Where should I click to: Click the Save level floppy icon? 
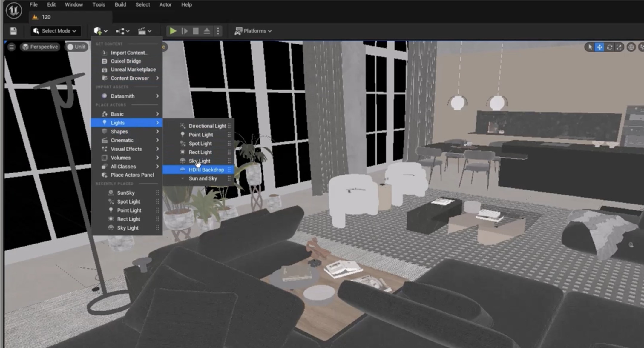click(x=13, y=31)
